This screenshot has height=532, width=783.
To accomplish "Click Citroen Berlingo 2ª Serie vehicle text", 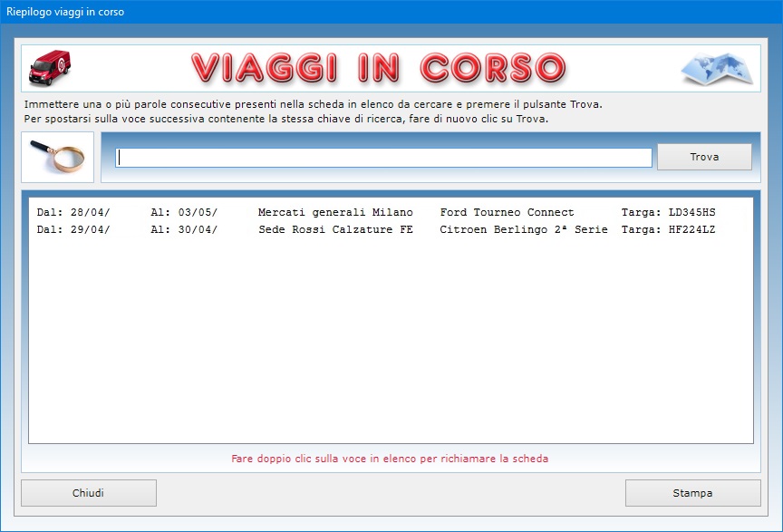I will (x=524, y=230).
